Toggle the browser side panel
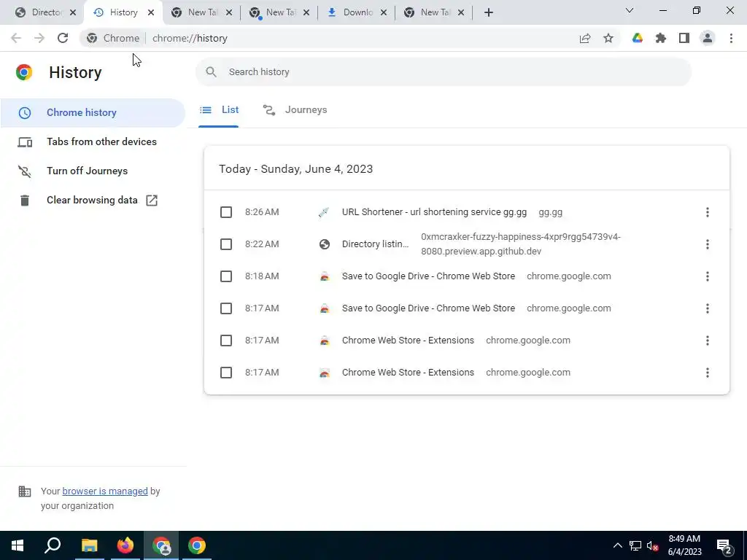 684,38
